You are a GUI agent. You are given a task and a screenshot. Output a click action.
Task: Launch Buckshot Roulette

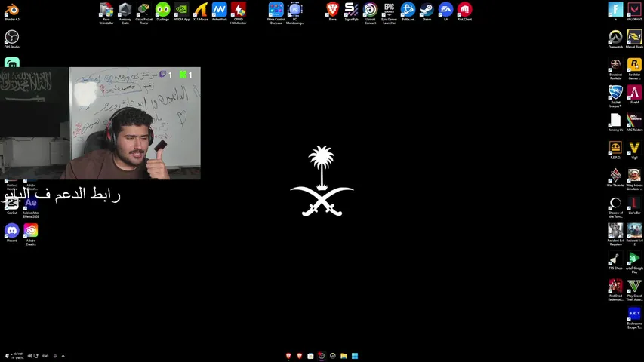coord(615,69)
